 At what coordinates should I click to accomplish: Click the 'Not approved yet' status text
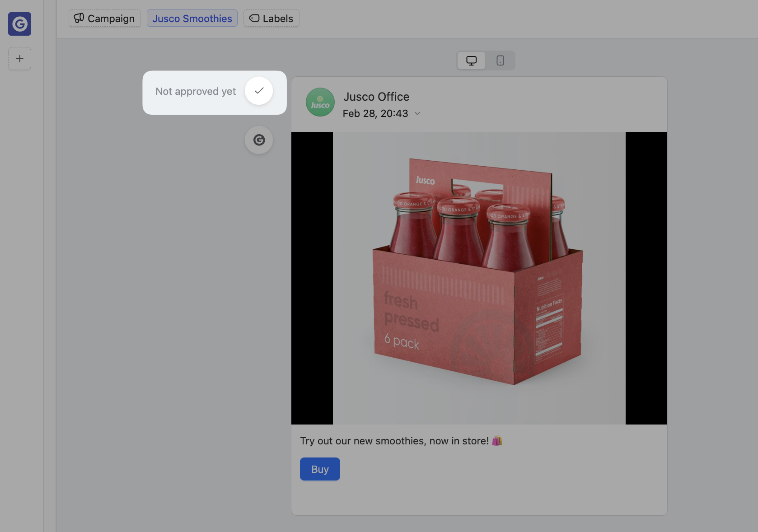[196, 91]
